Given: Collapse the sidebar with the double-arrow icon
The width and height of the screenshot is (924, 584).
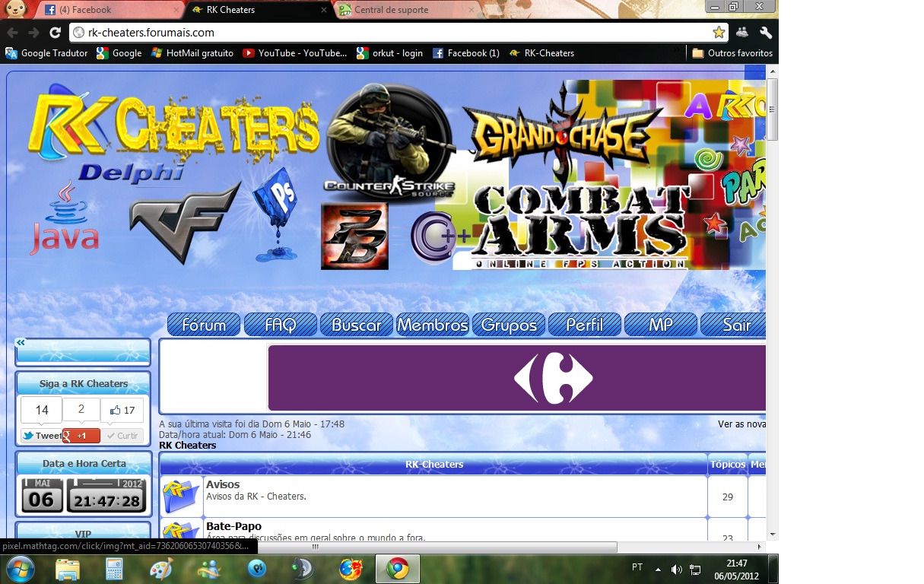Looking at the screenshot, I should click(21, 343).
